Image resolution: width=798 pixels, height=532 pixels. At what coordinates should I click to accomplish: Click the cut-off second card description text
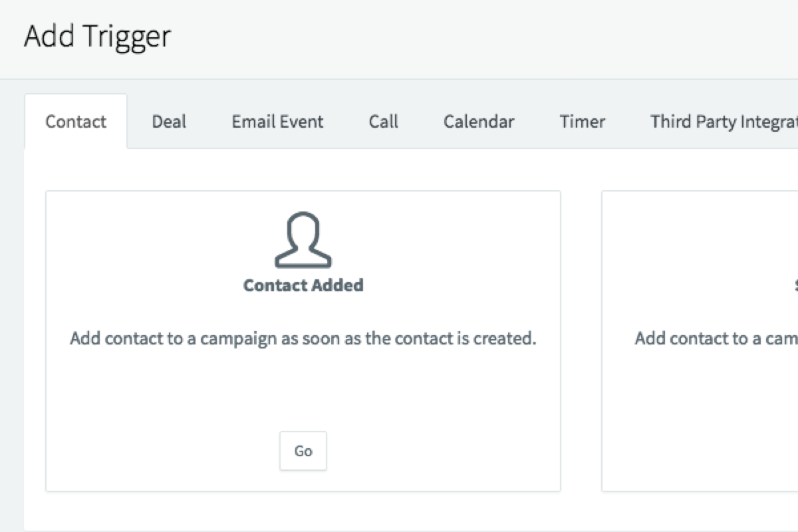coord(716,338)
